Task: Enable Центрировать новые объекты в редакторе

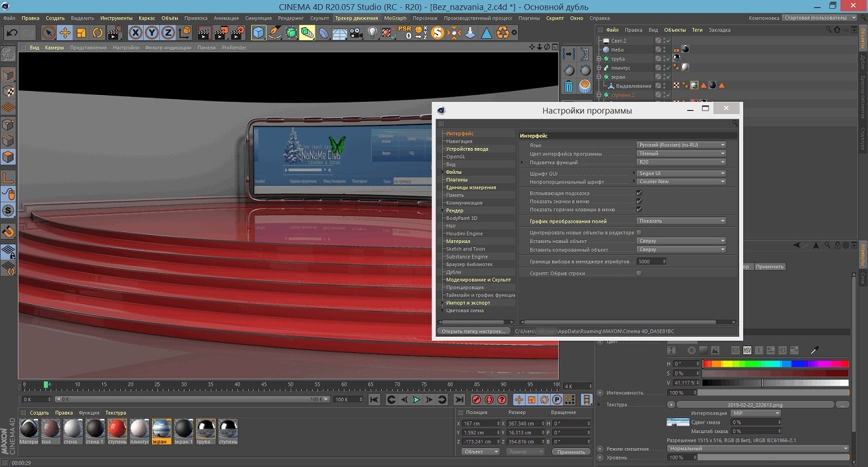Action: (639, 233)
